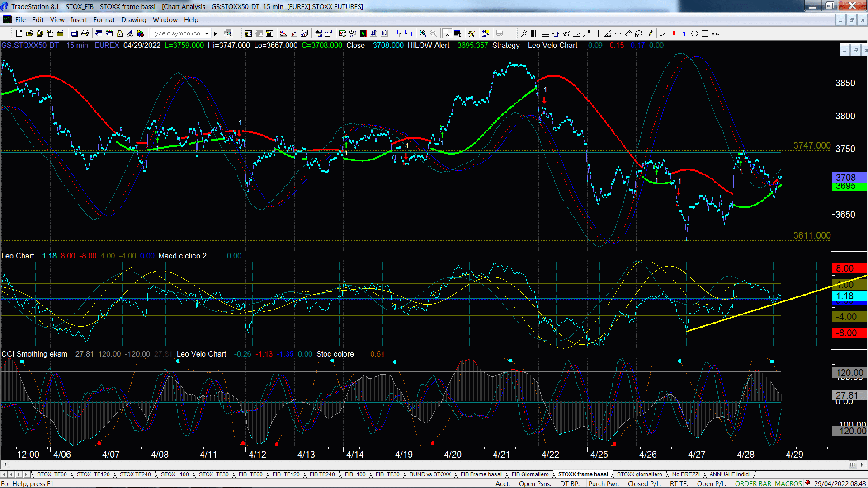Image resolution: width=868 pixels, height=488 pixels.
Task: Click the first-tab scroll arrow
Action: [x=4, y=474]
